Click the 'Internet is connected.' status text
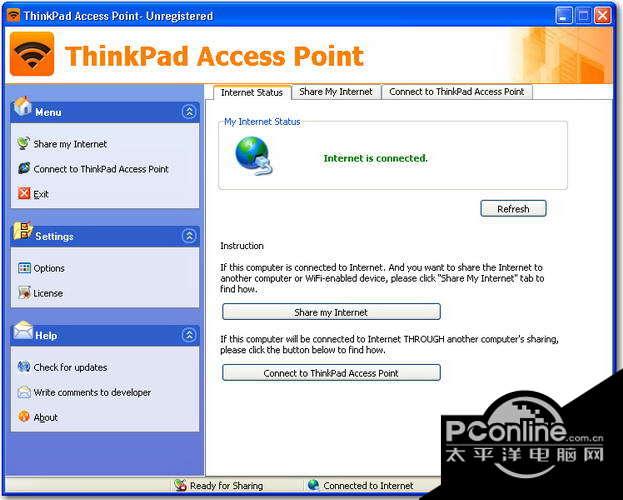 click(375, 158)
